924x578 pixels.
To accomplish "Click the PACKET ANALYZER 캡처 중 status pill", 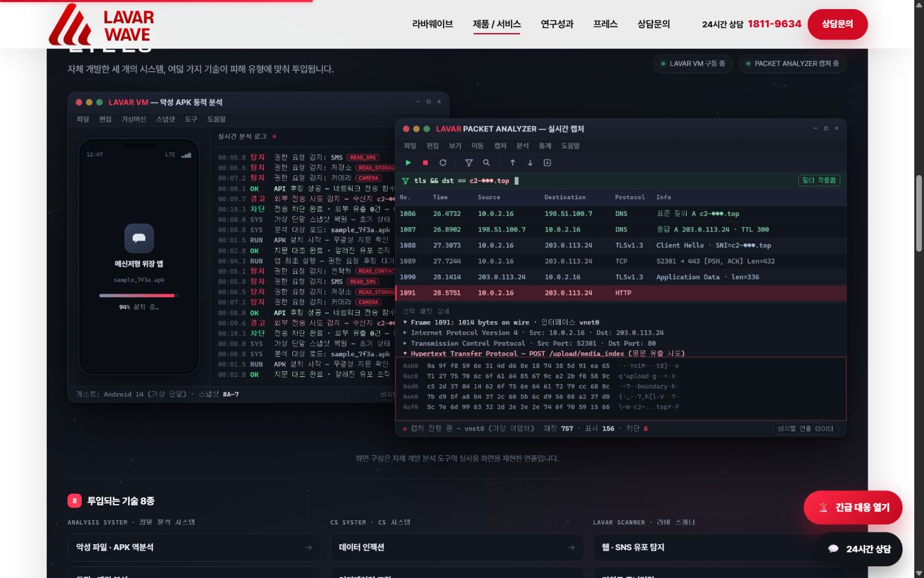I will (792, 64).
